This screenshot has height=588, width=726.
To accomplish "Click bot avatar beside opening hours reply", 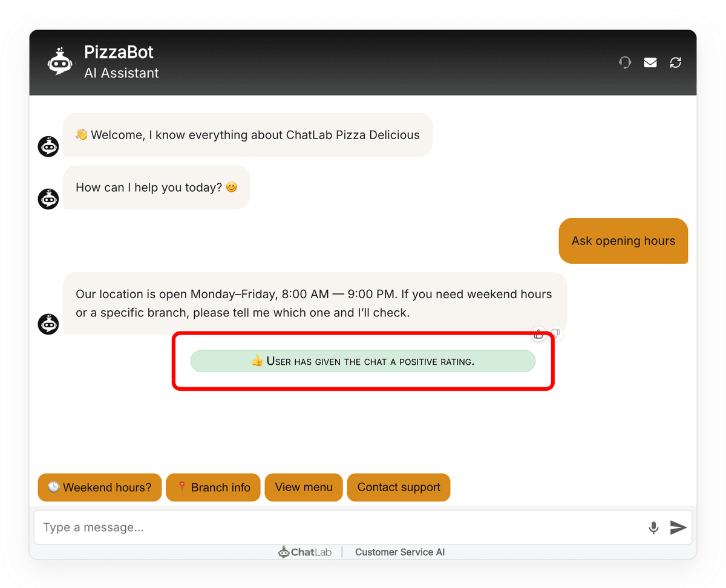I will tap(48, 324).
